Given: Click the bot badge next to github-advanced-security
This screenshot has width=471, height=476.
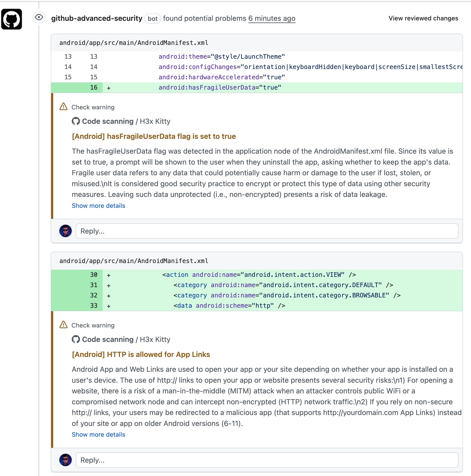Looking at the screenshot, I should click(x=153, y=19).
